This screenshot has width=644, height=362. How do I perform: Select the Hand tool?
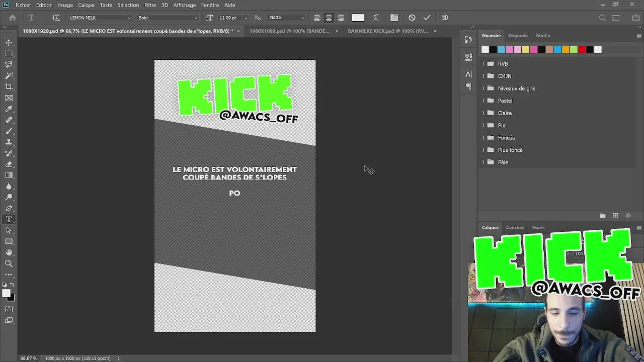9,252
